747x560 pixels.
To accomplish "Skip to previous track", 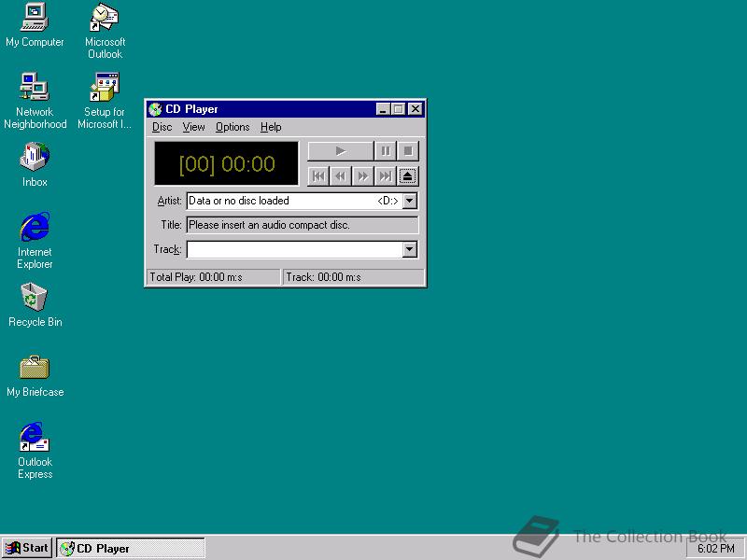I will [x=318, y=176].
